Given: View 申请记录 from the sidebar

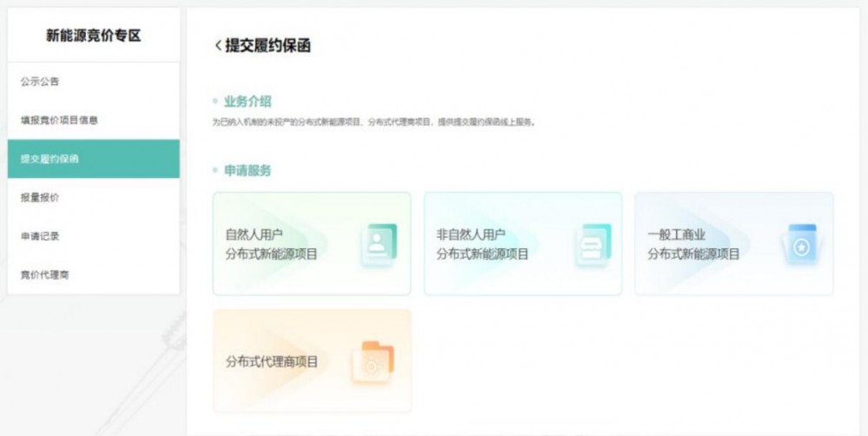Looking at the screenshot, I should [40, 236].
